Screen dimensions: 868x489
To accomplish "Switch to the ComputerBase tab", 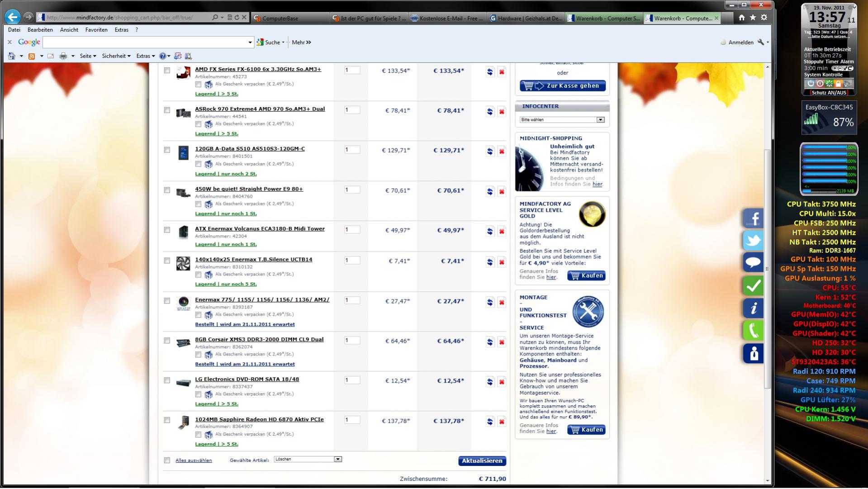I will click(x=289, y=18).
